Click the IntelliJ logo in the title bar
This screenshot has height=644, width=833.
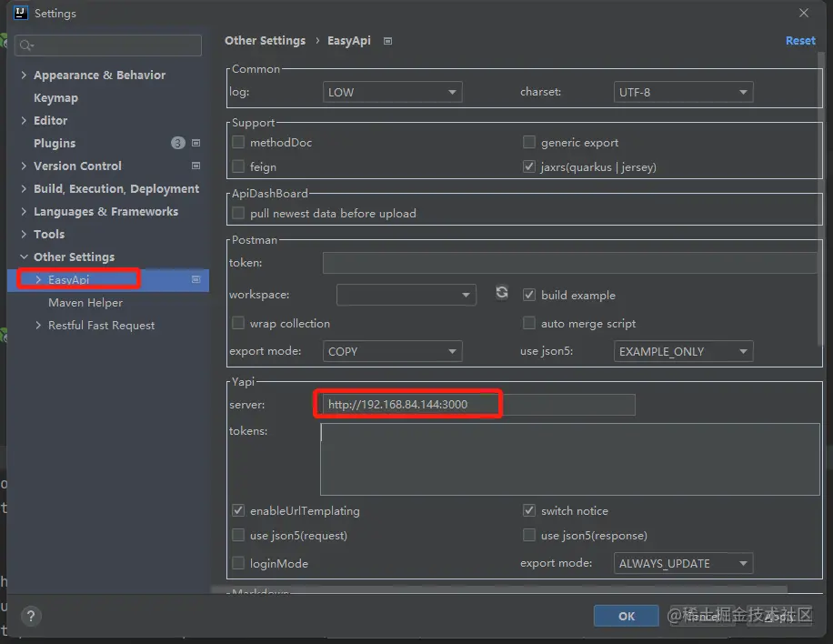click(x=20, y=13)
